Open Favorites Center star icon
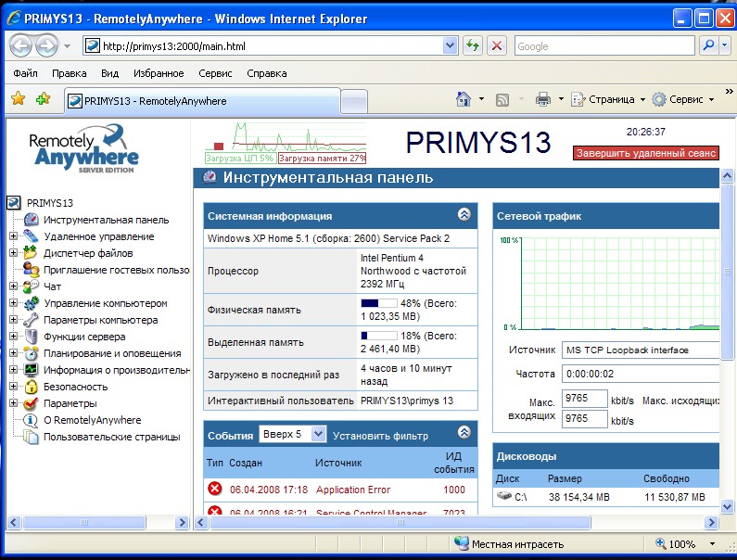737x560 pixels. pyautogui.click(x=19, y=98)
